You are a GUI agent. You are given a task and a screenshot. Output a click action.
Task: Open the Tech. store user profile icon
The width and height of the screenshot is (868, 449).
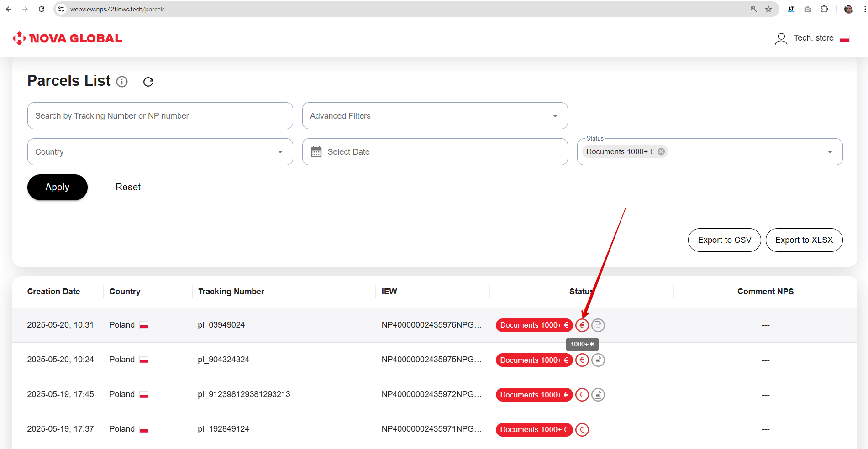click(781, 38)
